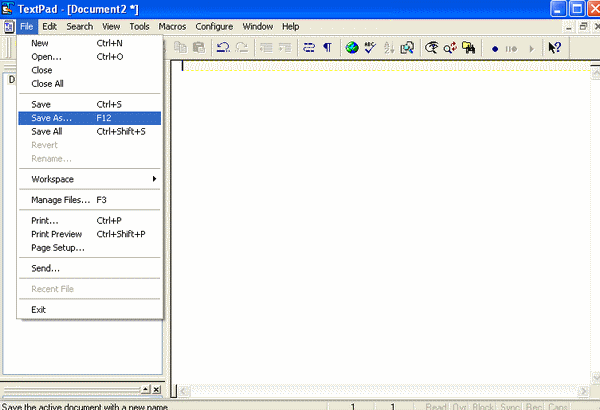Choose Save from the File menu
The image size is (600, 410).
[90, 105]
